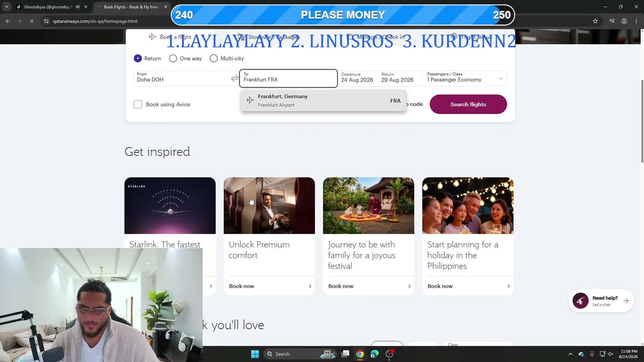Select the Multi-city trip option
The width and height of the screenshot is (644, 362).
pyautogui.click(x=213, y=58)
